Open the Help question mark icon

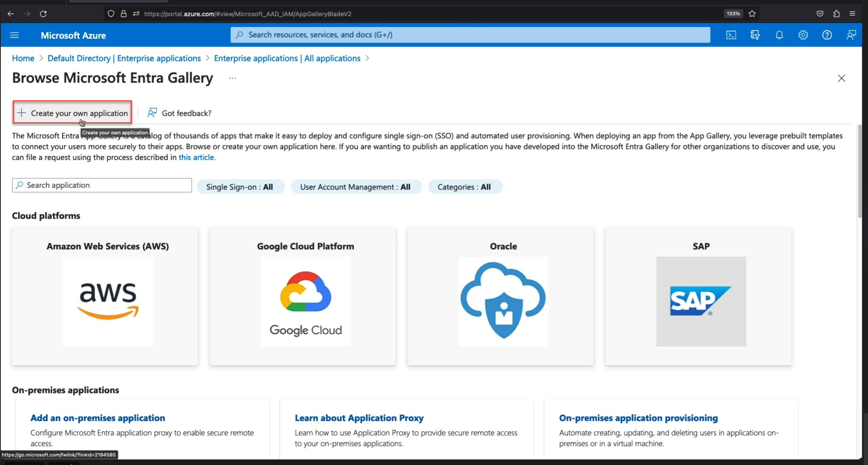click(x=827, y=35)
